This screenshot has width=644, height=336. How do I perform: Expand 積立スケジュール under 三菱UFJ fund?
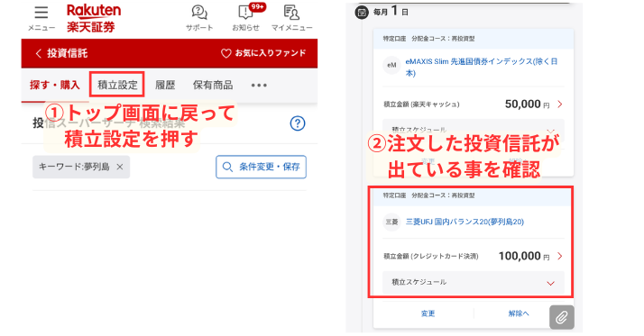474,282
